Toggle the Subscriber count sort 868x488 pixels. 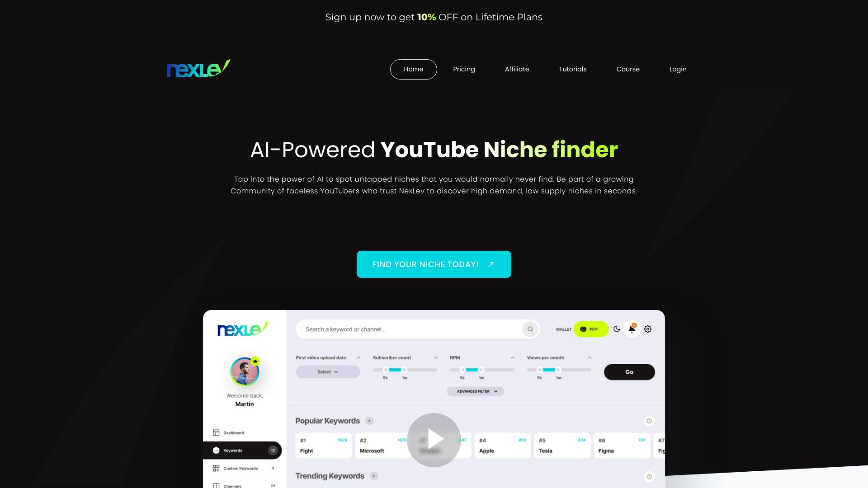[434, 357]
